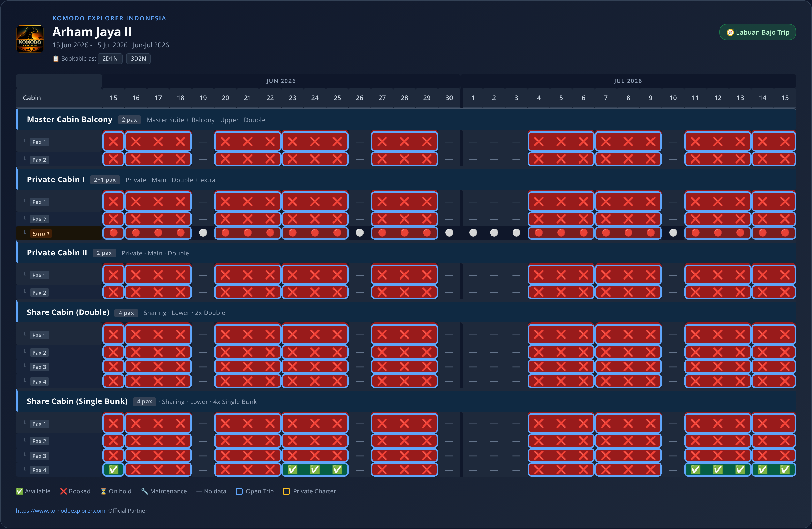Click Pax 4 label under Share Cabin (Single Bunk)

39,470
